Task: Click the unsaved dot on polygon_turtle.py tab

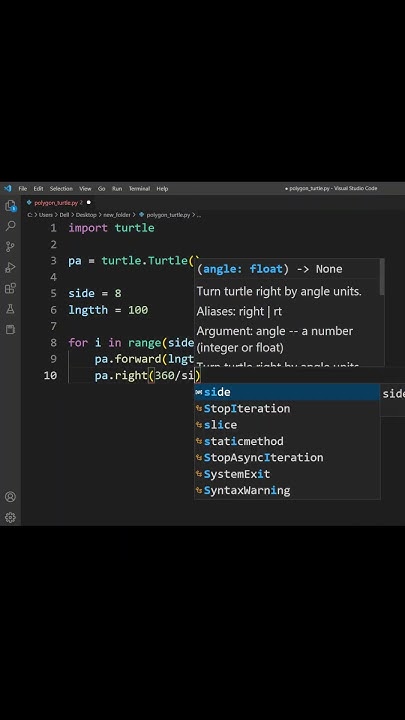Action: click(89, 202)
